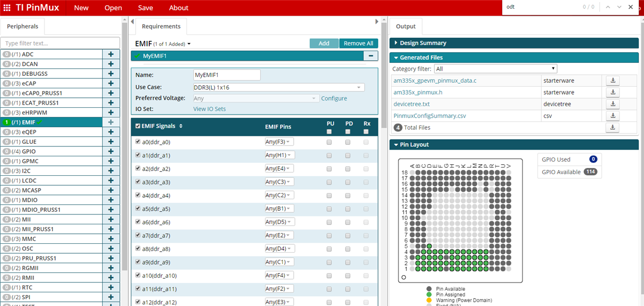Viewport: 644px width, 306px height.
Task: Toggle PD header checkbox for all signals
Action: point(348,132)
